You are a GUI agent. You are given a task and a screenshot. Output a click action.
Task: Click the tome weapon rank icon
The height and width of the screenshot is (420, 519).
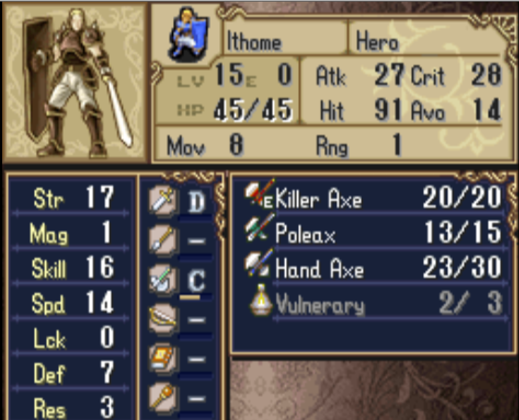(x=163, y=358)
